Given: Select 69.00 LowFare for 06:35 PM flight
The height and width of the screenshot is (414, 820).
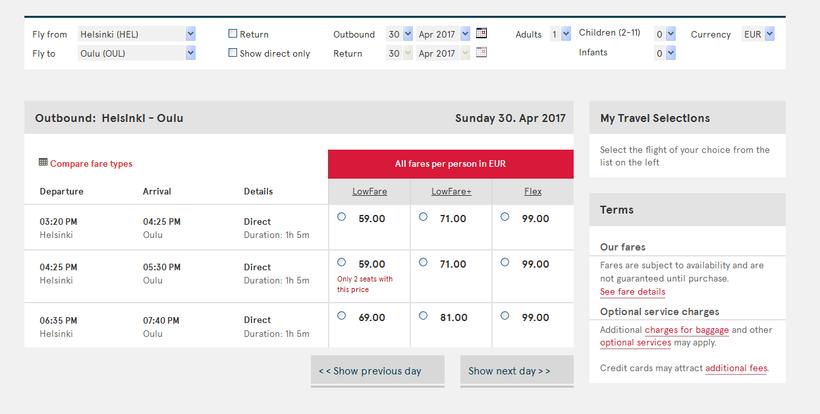Looking at the screenshot, I should pyautogui.click(x=342, y=315).
